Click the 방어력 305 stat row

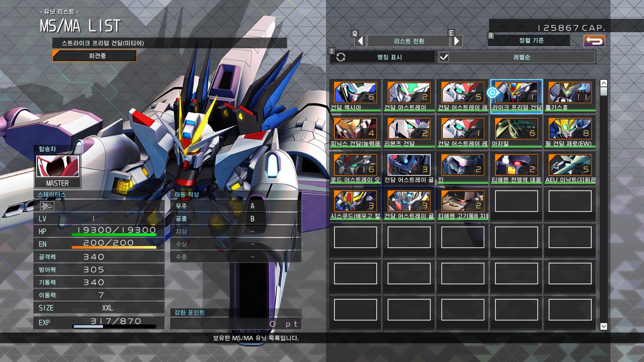(x=99, y=269)
